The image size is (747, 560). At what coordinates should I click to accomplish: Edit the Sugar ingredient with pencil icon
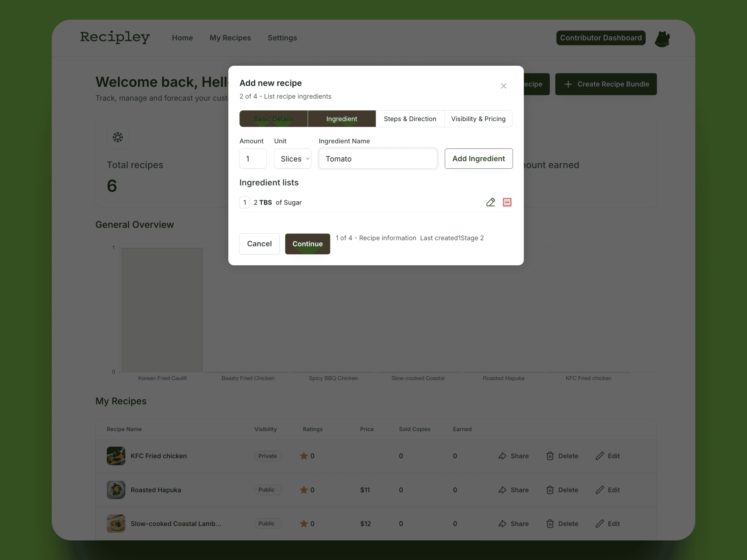[491, 202]
